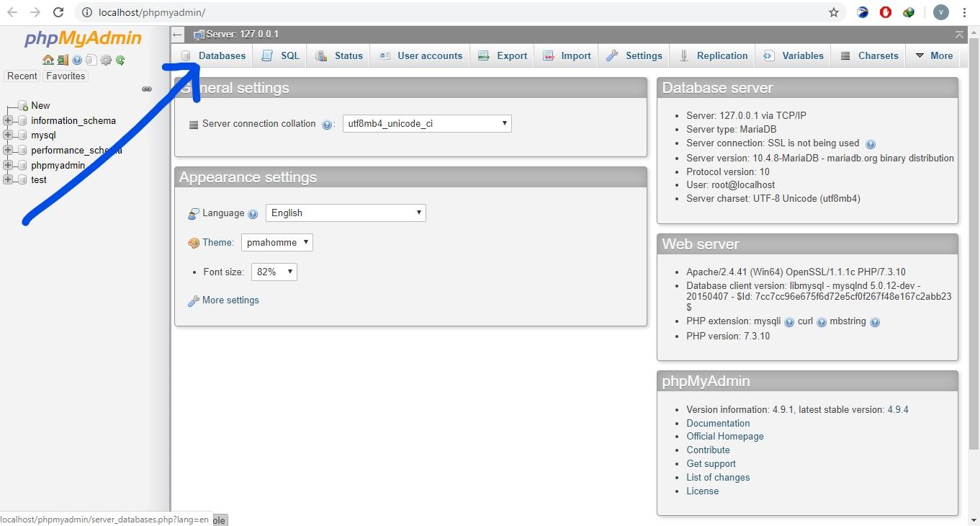Viewport: 980px width, 526px height.
Task: Click the green globe download manager extension icon
Action: pos(909,12)
